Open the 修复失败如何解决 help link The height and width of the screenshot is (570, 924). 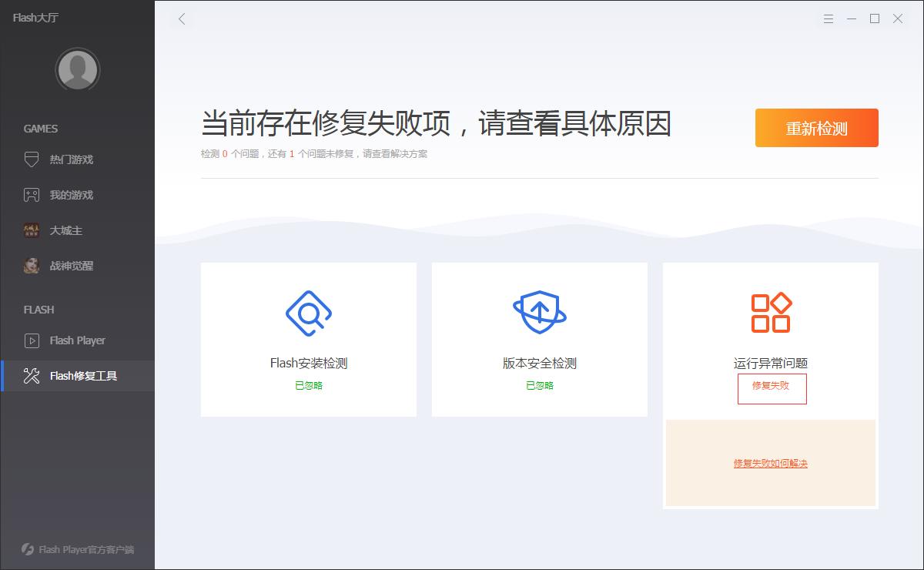(770, 464)
